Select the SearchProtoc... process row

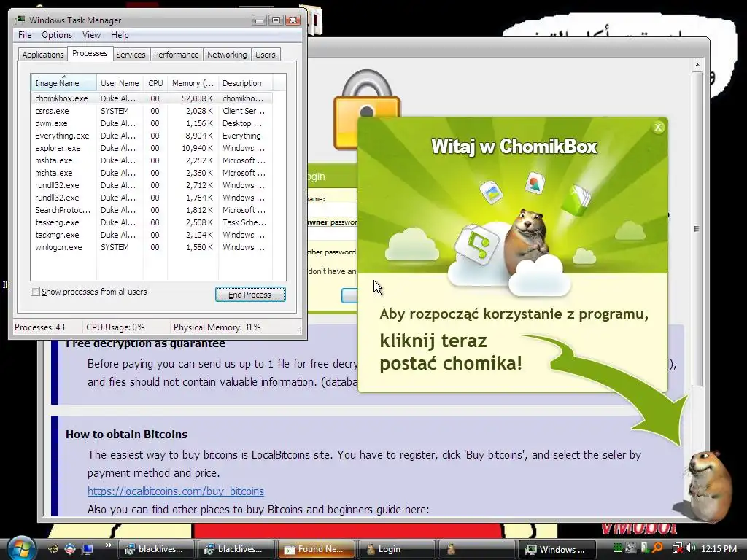click(x=152, y=210)
